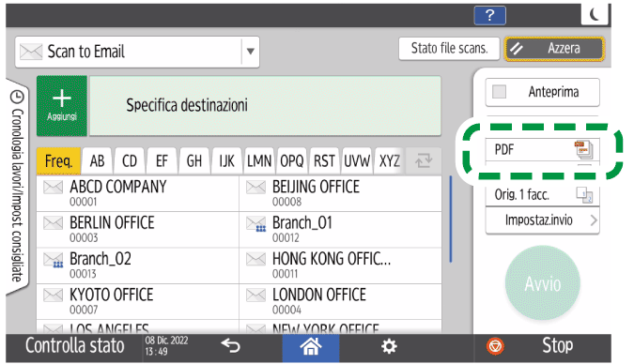The image size is (634, 364).
Task: Select the XYZ tab
Action: click(389, 161)
